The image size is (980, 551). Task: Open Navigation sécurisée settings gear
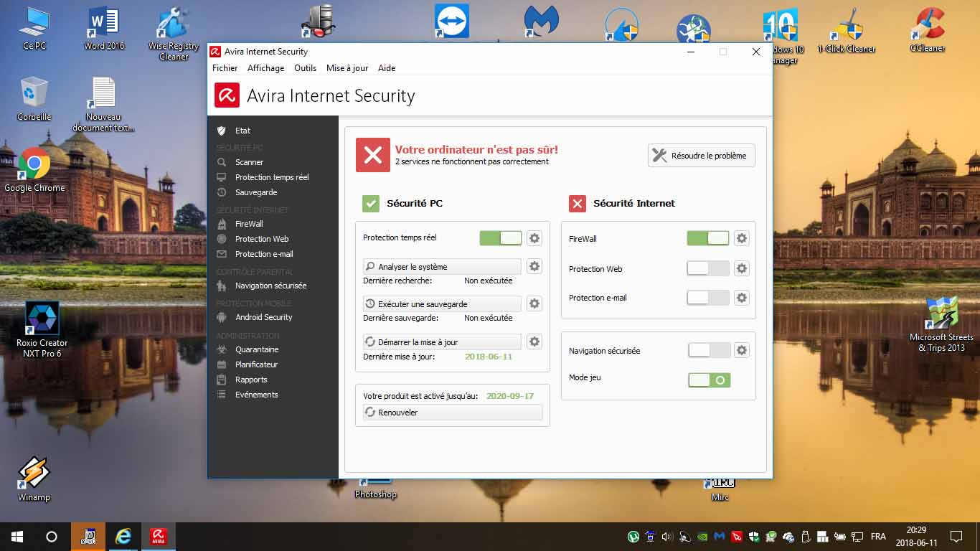tap(742, 350)
